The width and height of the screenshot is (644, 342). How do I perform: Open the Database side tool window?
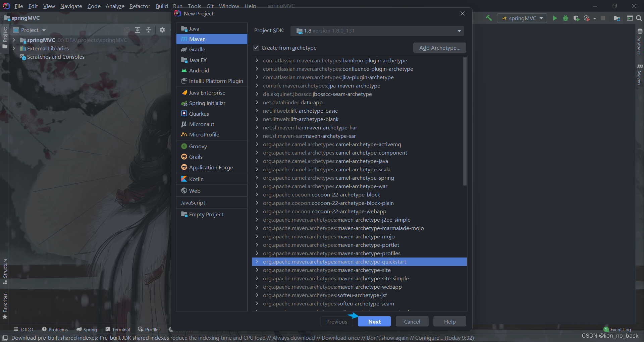point(640,42)
